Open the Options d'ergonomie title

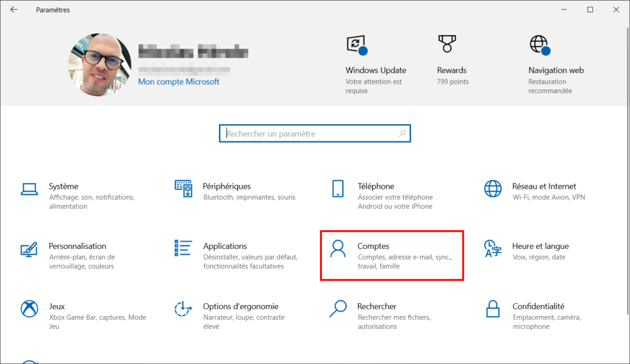[x=241, y=307]
